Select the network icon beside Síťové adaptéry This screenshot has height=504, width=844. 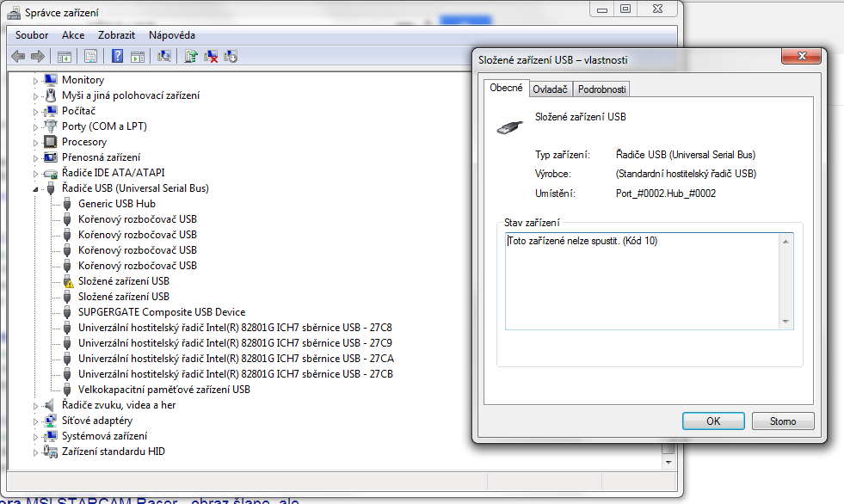(51, 421)
